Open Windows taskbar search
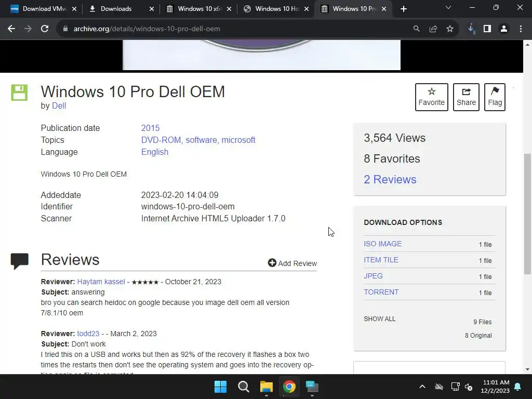532x399 pixels. click(243, 387)
